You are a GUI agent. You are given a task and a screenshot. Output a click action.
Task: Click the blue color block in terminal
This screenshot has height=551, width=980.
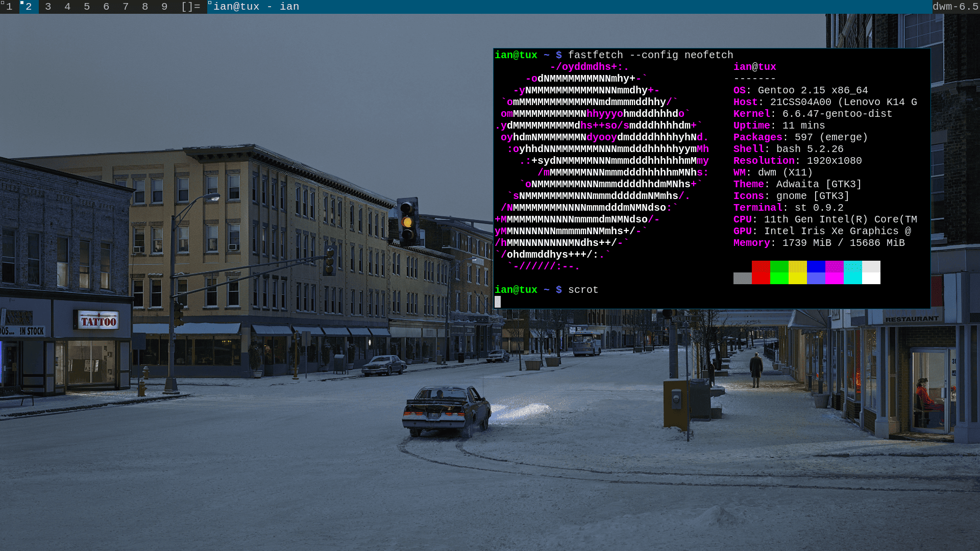pyautogui.click(x=816, y=272)
